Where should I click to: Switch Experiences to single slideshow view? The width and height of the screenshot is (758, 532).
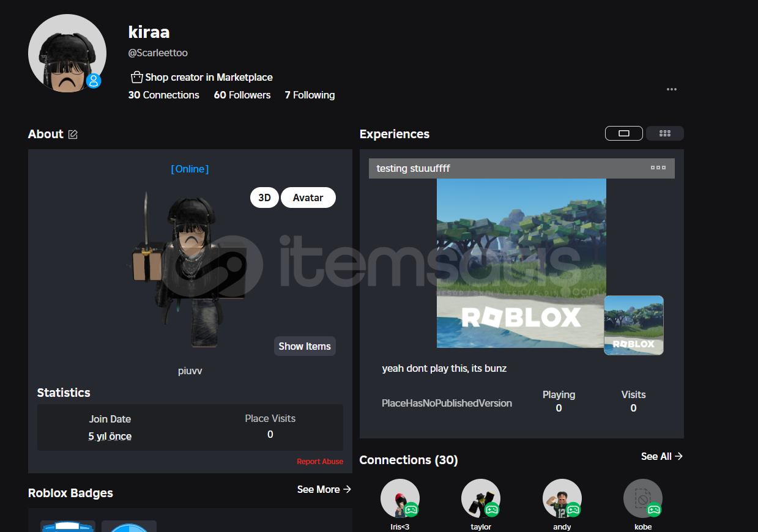point(623,133)
